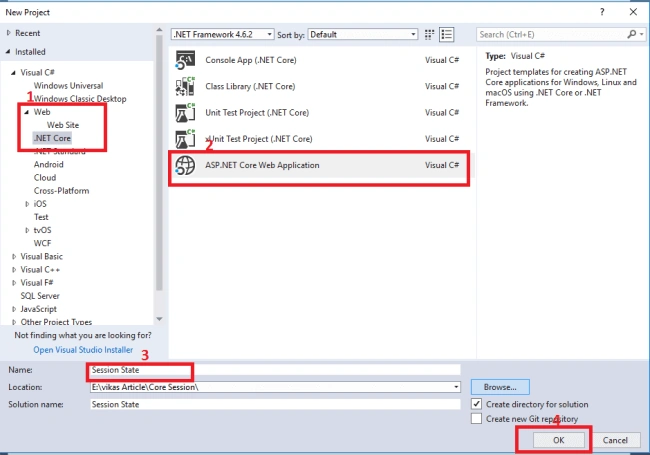Image resolution: width=650 pixels, height=455 pixels.
Task: Click the xUnit Test Project (.NET Core) flask icon
Action: click(x=185, y=139)
